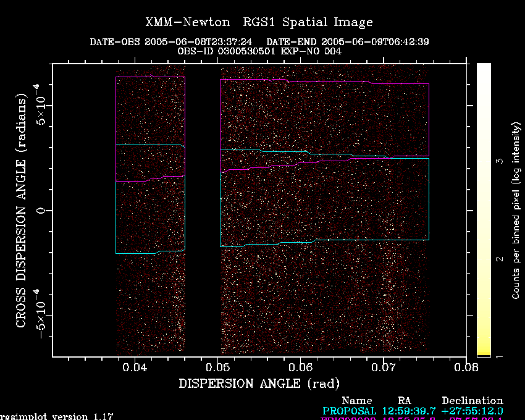Click the intensity color bar
The image size is (525, 420).
[x=484, y=210]
